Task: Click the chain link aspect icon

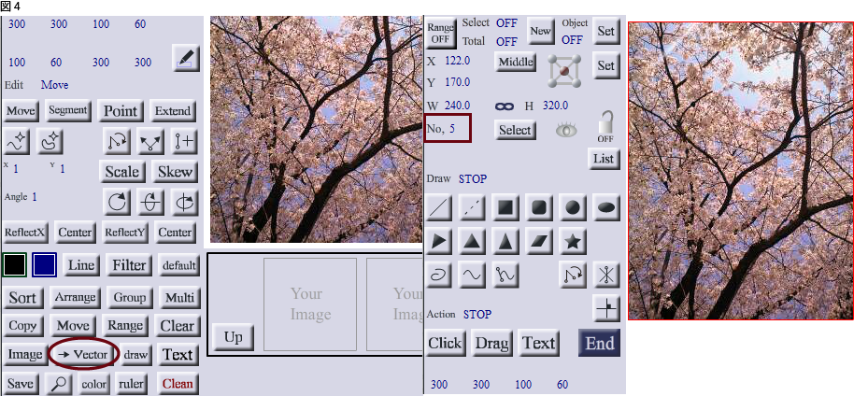Action: (505, 106)
